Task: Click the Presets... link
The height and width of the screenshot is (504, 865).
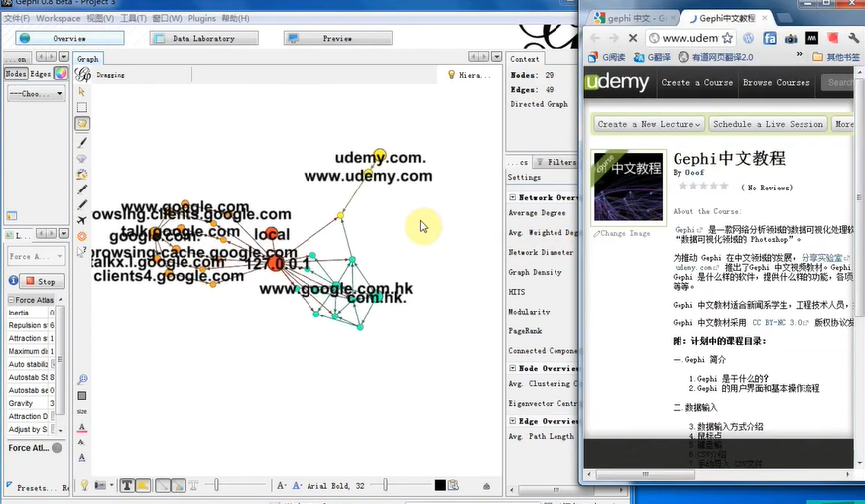Action: [36, 488]
